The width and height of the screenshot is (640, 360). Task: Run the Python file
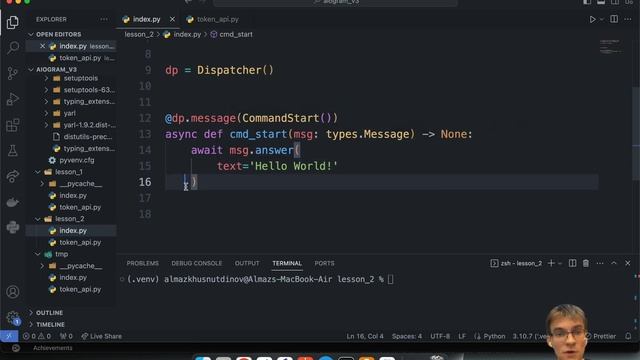tap(592, 19)
